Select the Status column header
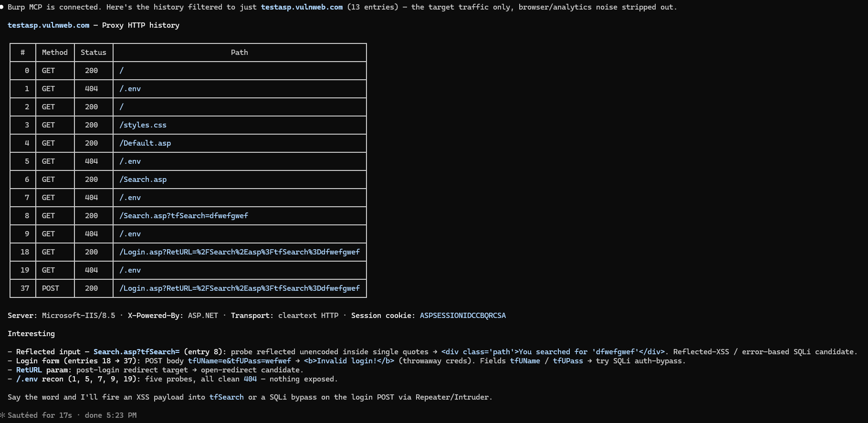Screen dimensions: 868x423 (94, 53)
